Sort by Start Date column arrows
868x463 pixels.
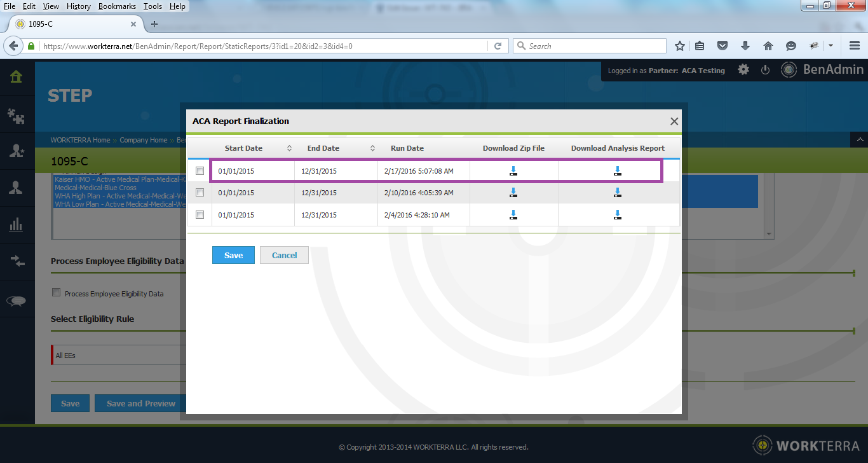pyautogui.click(x=289, y=148)
